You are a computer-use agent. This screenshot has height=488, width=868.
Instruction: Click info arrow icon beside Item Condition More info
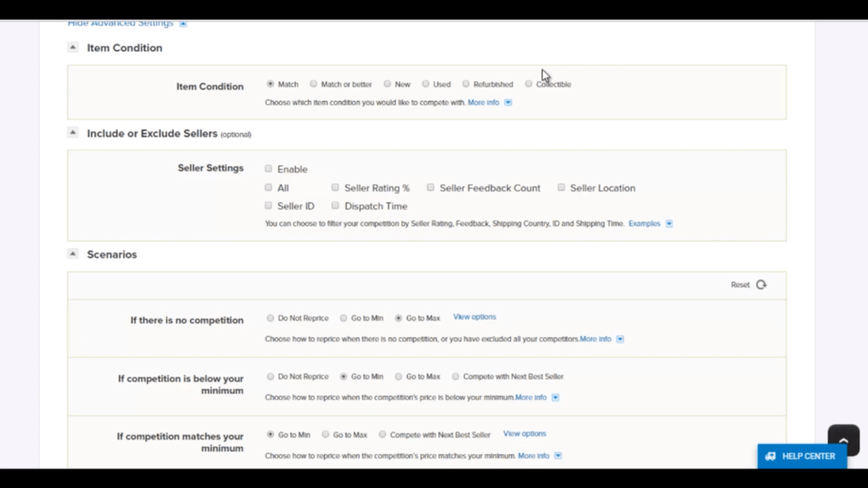click(508, 103)
